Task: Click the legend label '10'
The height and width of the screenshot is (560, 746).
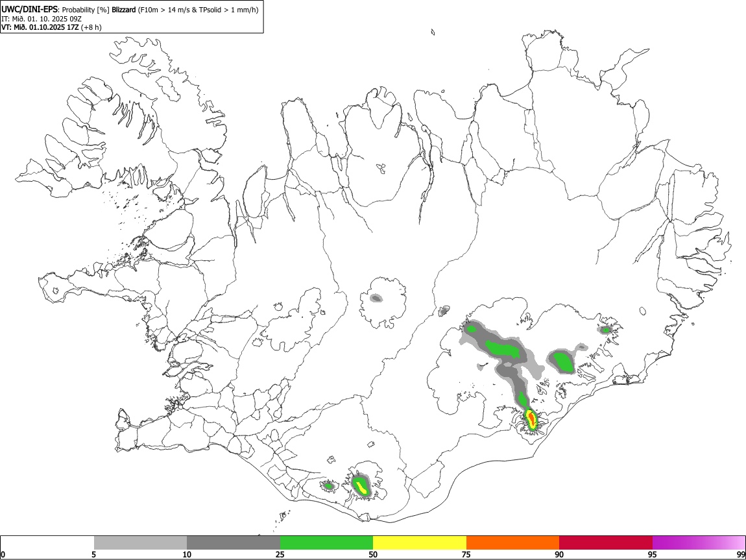Action: tap(187, 554)
